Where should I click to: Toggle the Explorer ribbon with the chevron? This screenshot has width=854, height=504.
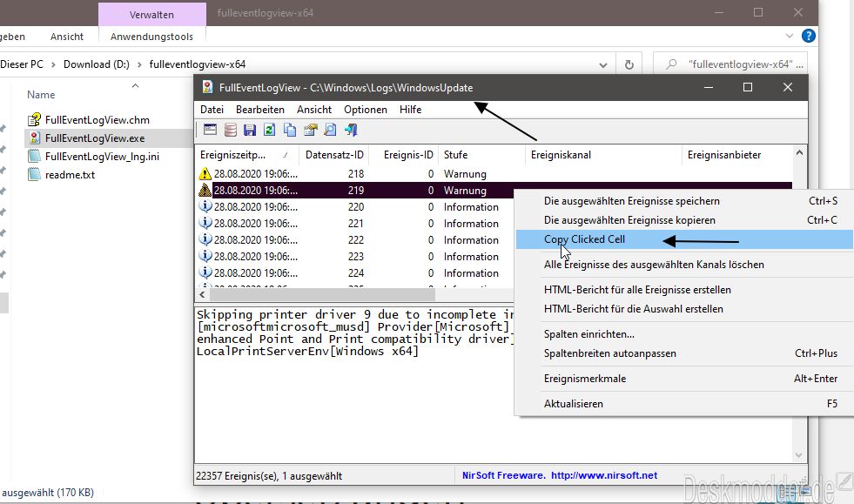790,36
